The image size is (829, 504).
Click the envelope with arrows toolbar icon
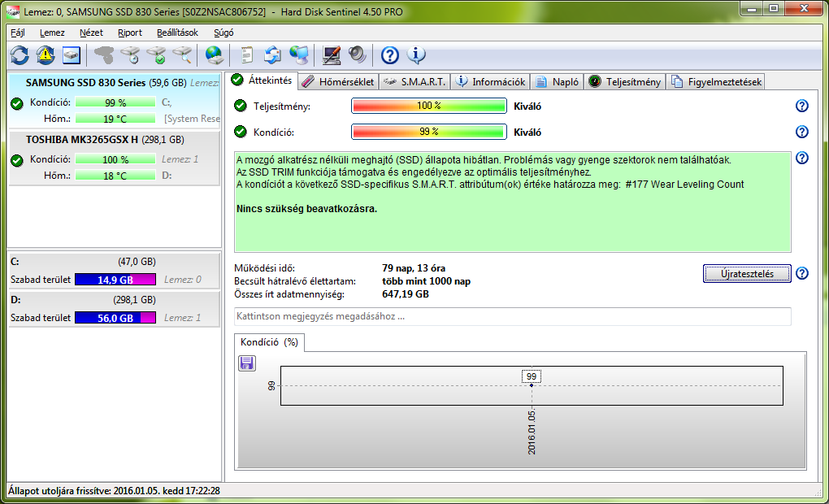click(273, 55)
